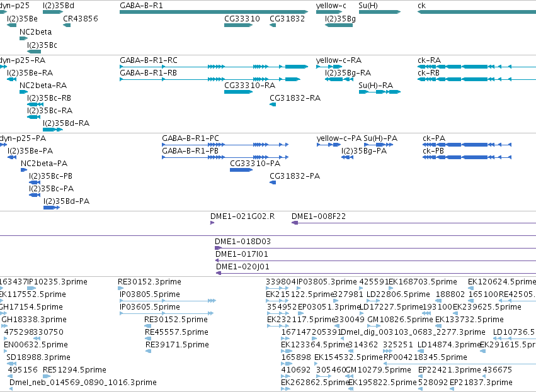536x392 pixels.
Task: Click the CG33310-PA protein label
Action: (x=255, y=164)
